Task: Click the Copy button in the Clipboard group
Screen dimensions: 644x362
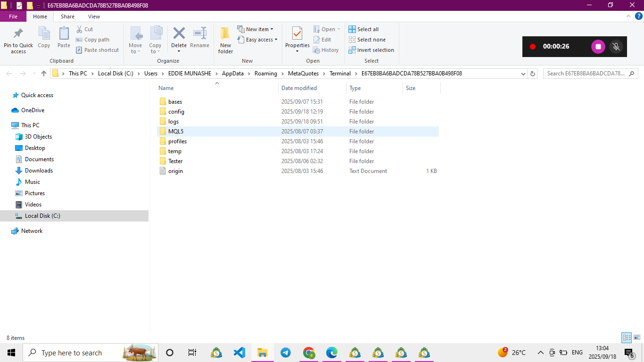Action: (x=44, y=38)
